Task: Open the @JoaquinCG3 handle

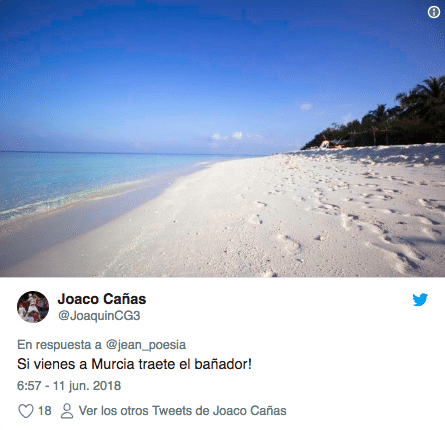Action: pos(99,316)
